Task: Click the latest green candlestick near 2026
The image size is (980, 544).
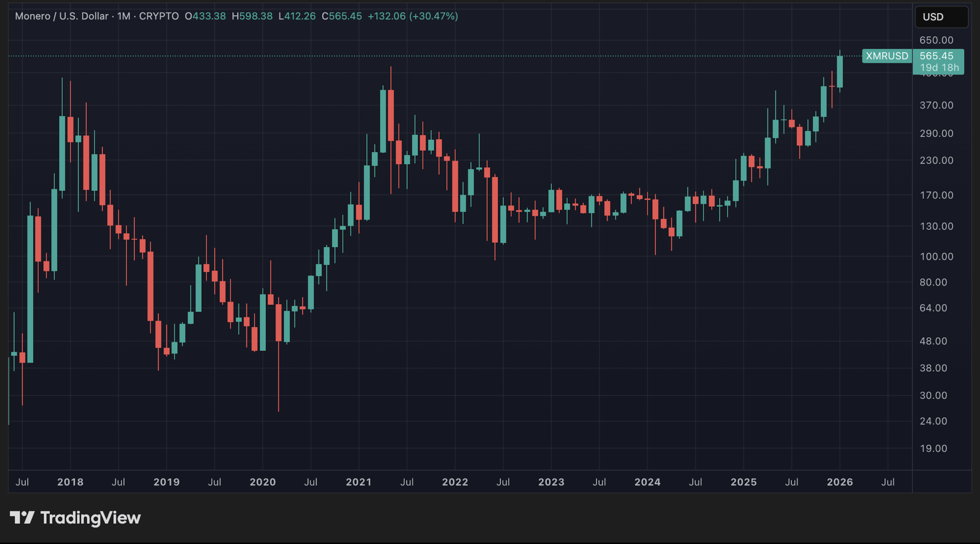Action: click(839, 73)
